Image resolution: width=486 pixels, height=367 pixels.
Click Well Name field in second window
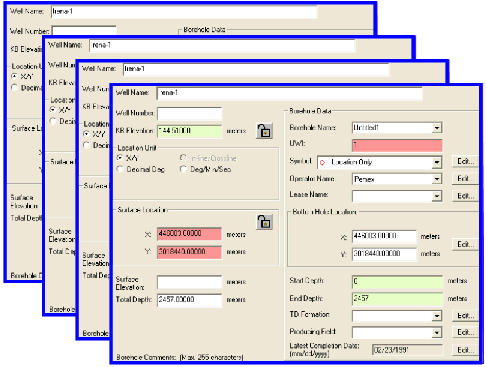pyautogui.click(x=222, y=46)
